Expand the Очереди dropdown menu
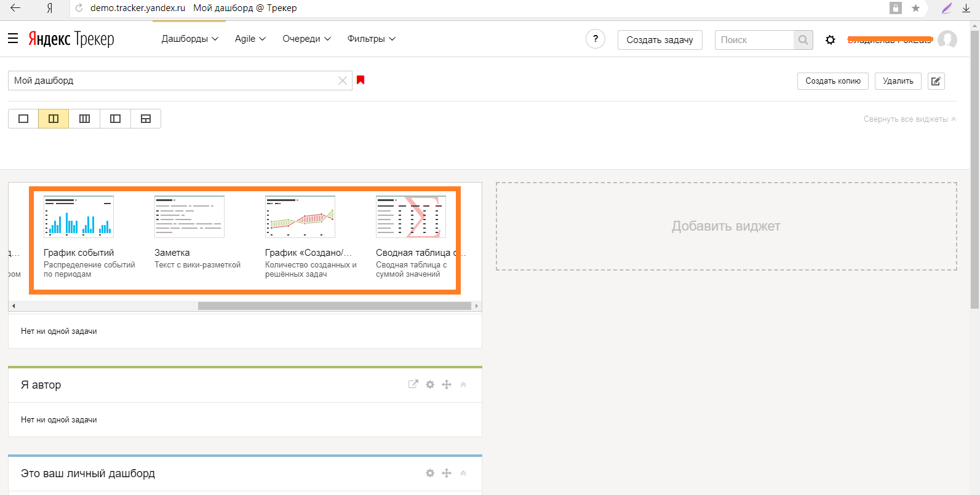Screen dimensions: 980x495 point(306,39)
